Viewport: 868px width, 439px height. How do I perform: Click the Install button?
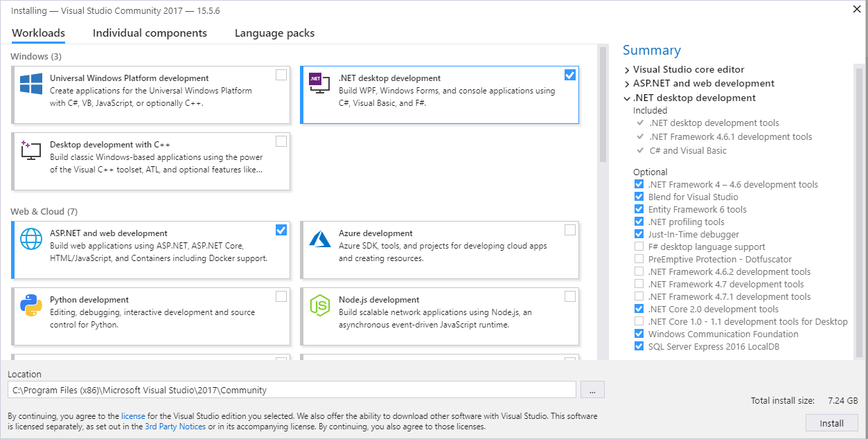coord(832,423)
